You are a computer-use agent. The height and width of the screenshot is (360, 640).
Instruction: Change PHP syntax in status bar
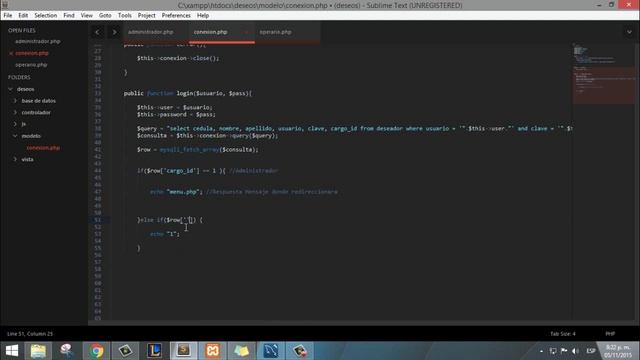coord(610,334)
